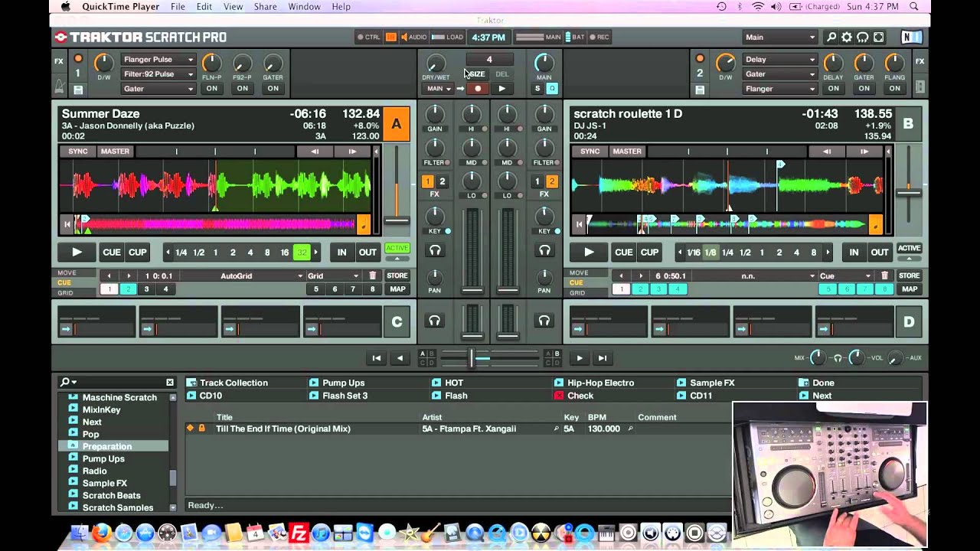The image size is (980, 551).
Task: Open the Flanger effect dropdown in FX 2
Action: 780,89
